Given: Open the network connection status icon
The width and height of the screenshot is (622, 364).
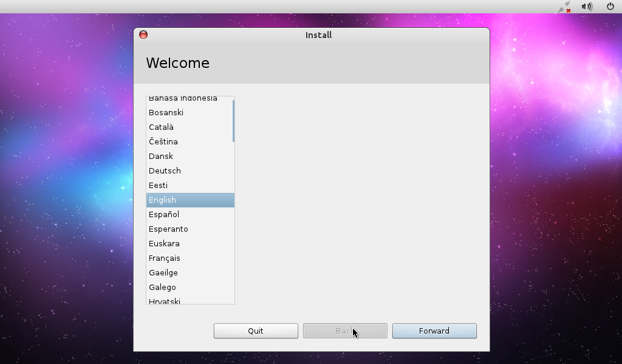Looking at the screenshot, I should pyautogui.click(x=566, y=7).
